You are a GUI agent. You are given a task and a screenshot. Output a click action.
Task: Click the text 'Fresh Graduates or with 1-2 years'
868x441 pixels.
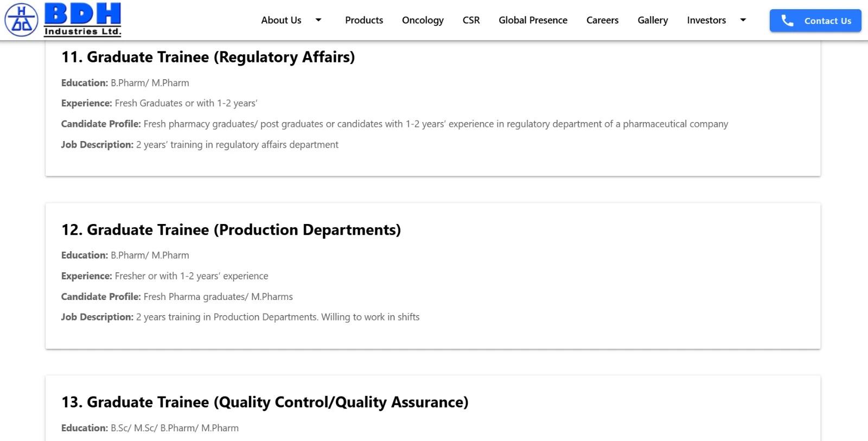coord(186,103)
